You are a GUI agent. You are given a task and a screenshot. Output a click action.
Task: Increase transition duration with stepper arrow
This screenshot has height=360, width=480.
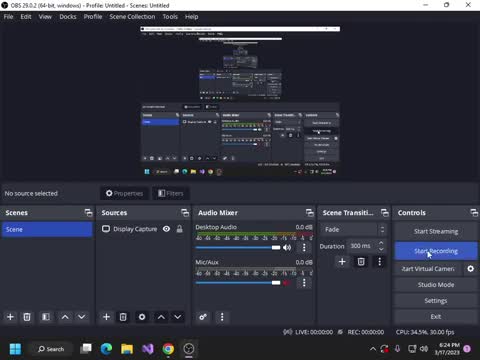pos(381,243)
